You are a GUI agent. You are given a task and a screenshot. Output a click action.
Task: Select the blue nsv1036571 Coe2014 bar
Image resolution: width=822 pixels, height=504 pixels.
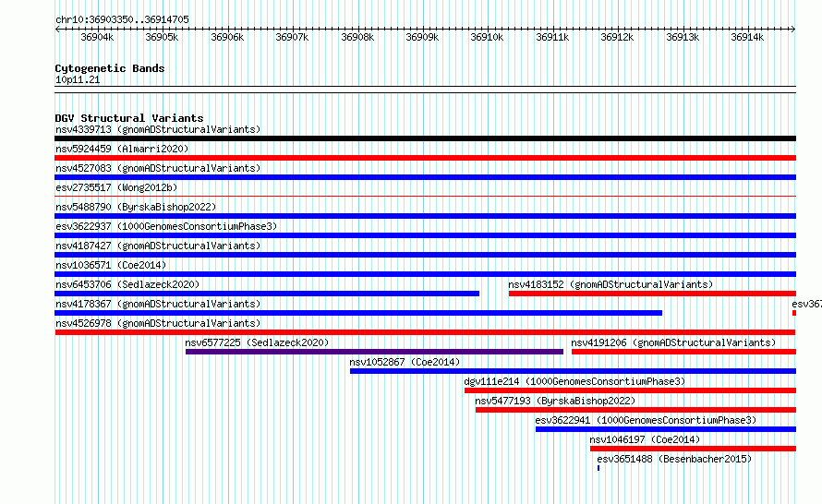pos(425,274)
